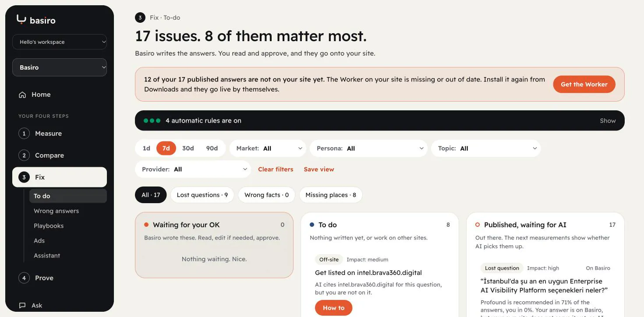
Task: Filter by Missing places · 8
Action: click(331, 195)
